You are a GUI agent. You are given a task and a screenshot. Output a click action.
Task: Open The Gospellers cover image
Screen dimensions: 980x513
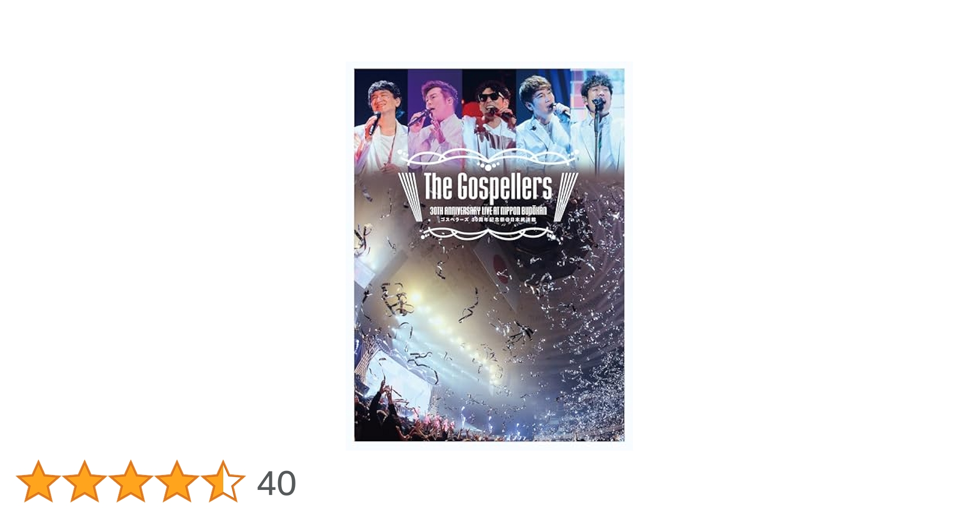[x=489, y=255]
